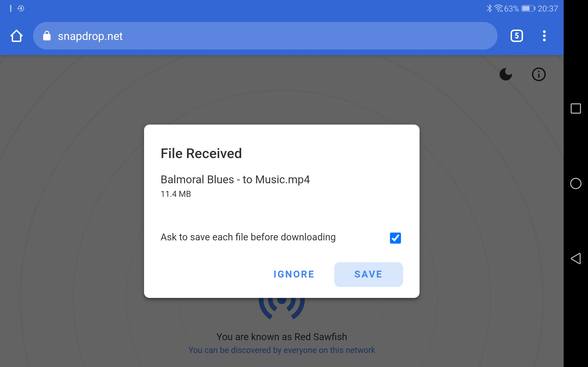Tap the Bluetooth icon in the status bar
Viewport: 588px width, 367px height.
[x=489, y=8]
